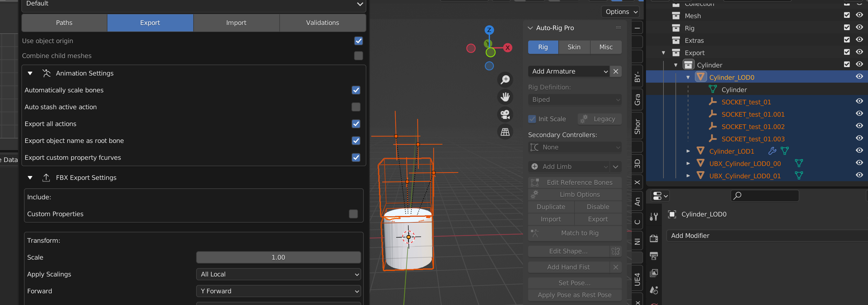Click the hand pan icon in the viewport
The height and width of the screenshot is (305, 868).
(x=505, y=97)
